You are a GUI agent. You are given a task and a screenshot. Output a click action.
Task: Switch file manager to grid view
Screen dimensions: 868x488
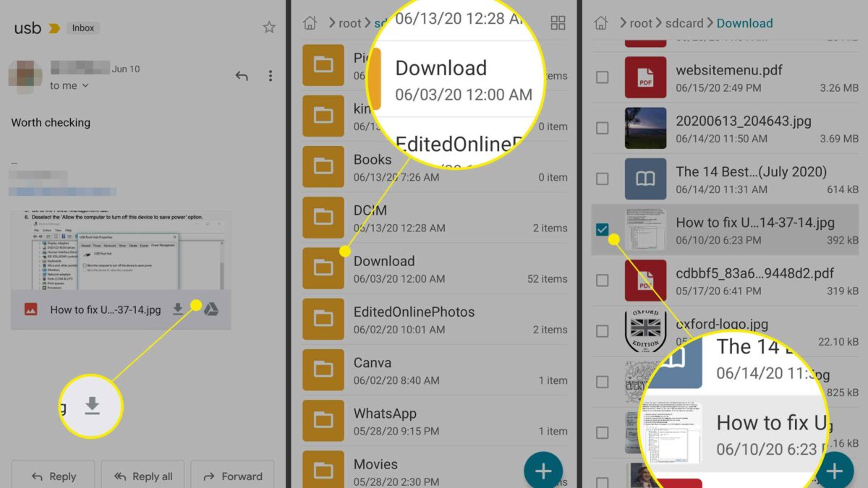pyautogui.click(x=558, y=23)
